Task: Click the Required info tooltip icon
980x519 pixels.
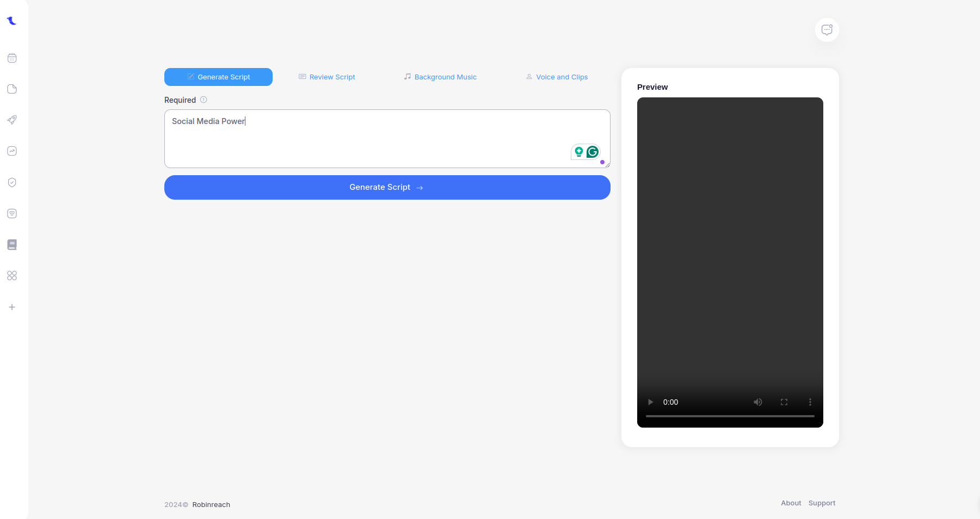Action: click(204, 100)
